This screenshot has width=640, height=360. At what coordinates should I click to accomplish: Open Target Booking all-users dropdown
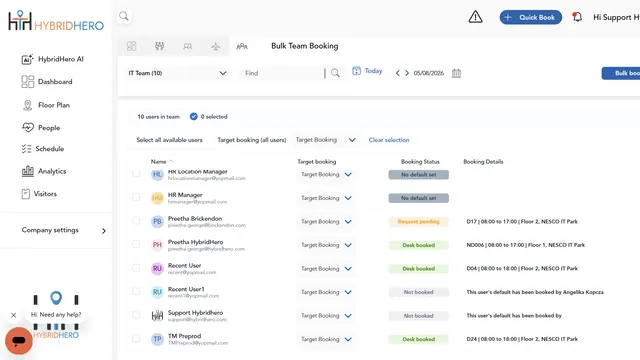[326, 140]
